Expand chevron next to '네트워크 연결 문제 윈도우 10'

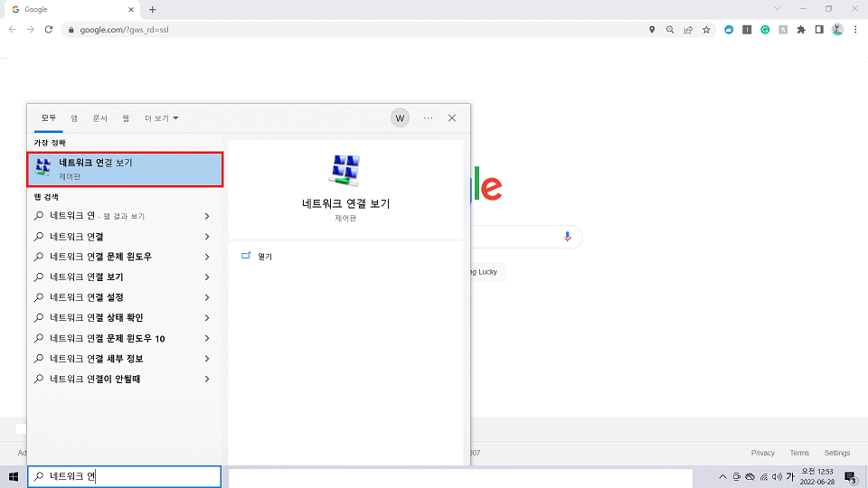coord(207,338)
